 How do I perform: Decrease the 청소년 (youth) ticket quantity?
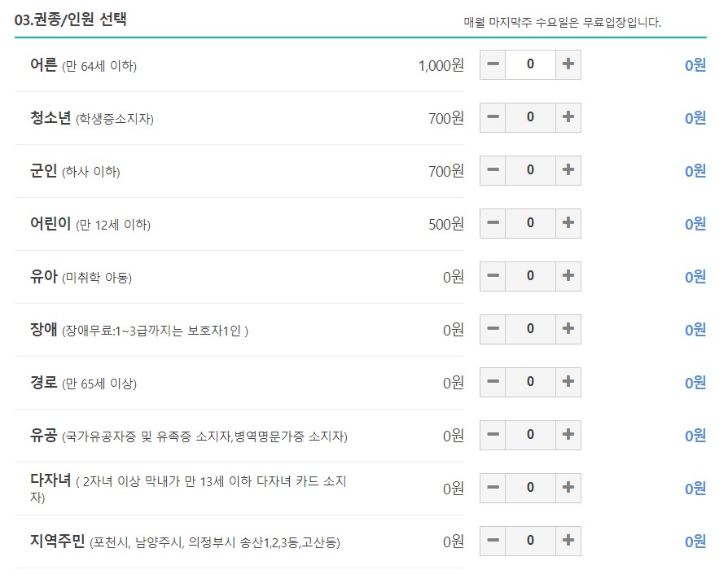click(492, 117)
